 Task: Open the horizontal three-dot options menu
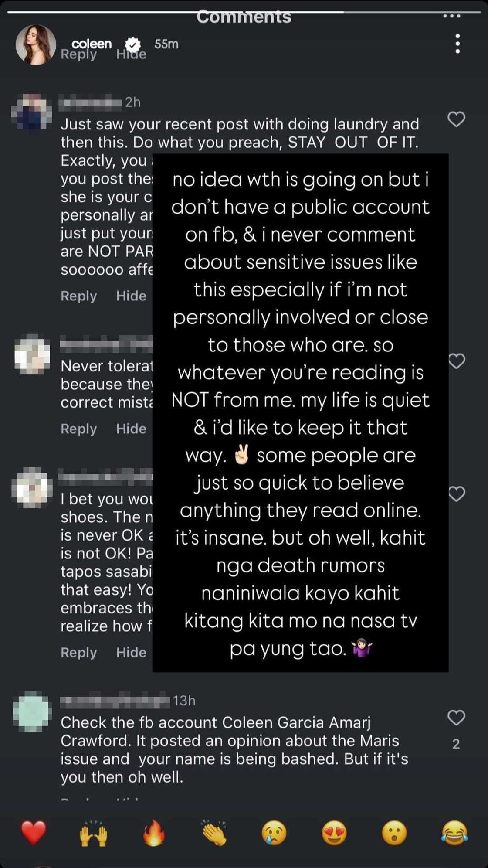click(452, 16)
